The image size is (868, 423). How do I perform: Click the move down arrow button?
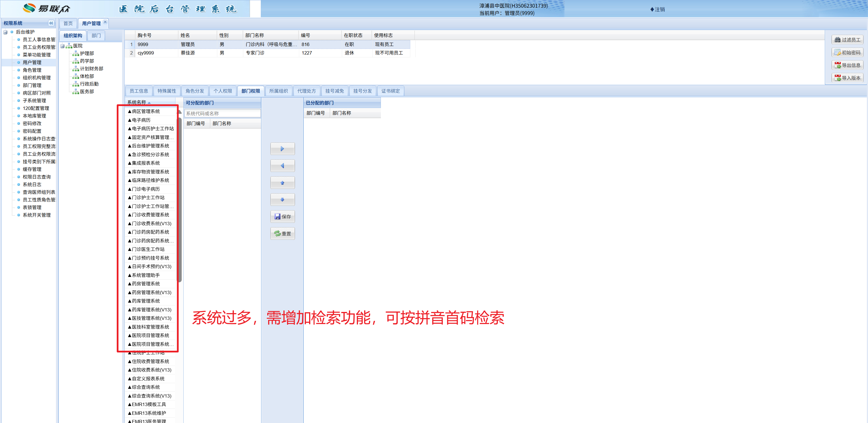point(282,199)
